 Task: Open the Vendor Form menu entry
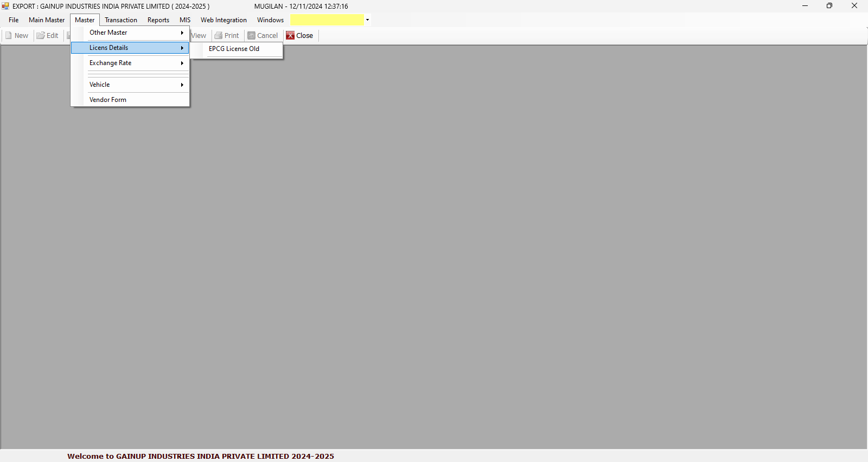click(108, 100)
